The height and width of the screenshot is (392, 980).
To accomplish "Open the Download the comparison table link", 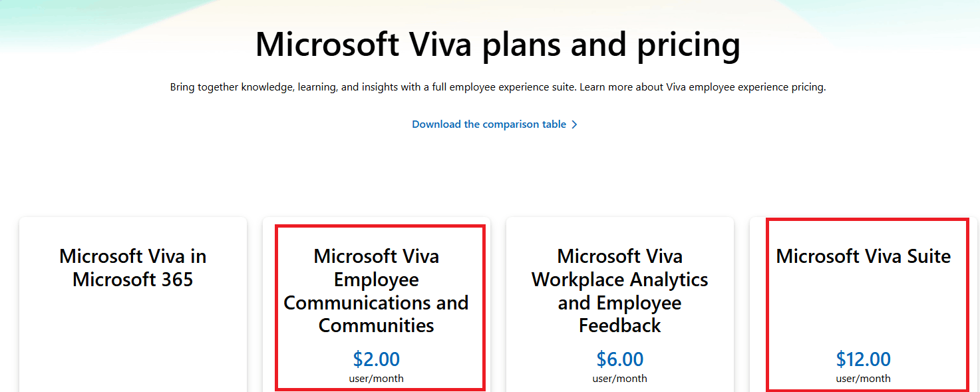I will (x=490, y=124).
